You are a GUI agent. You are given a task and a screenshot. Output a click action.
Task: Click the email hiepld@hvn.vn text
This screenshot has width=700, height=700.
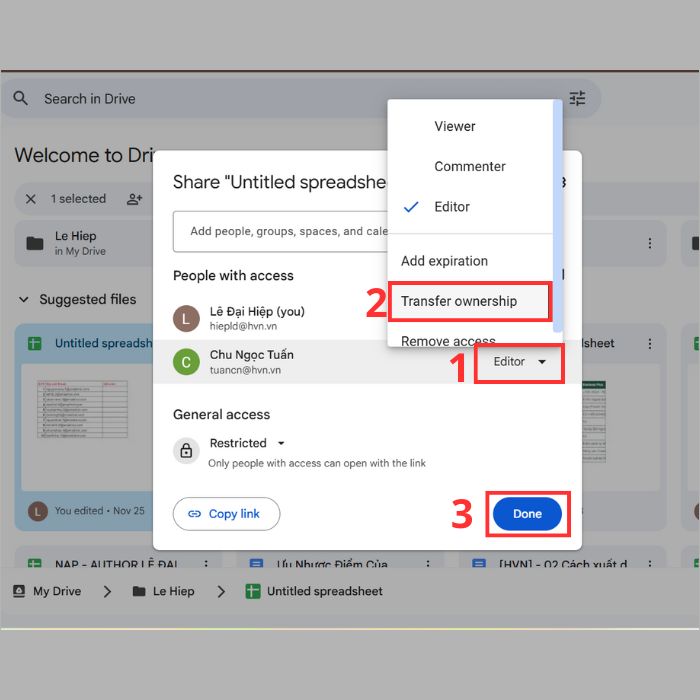[243, 326]
